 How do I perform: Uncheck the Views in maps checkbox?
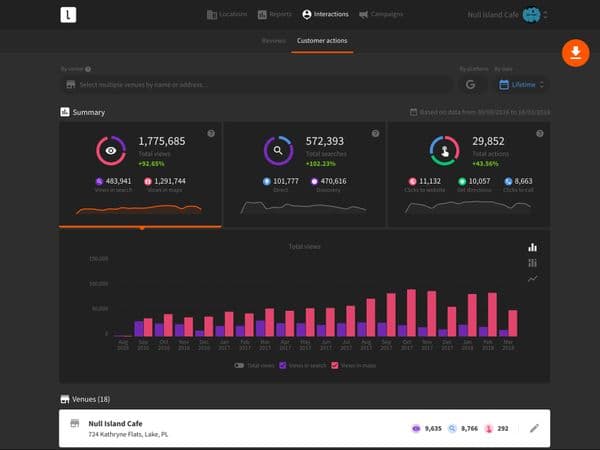[335, 365]
